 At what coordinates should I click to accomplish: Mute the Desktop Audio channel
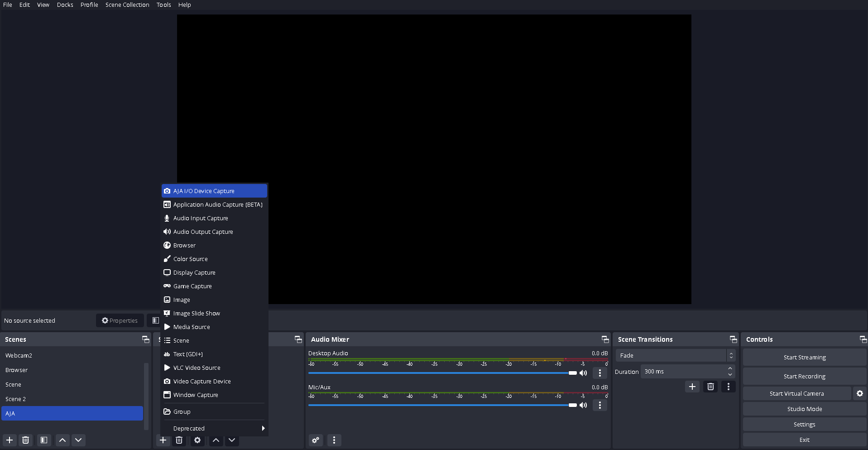583,373
